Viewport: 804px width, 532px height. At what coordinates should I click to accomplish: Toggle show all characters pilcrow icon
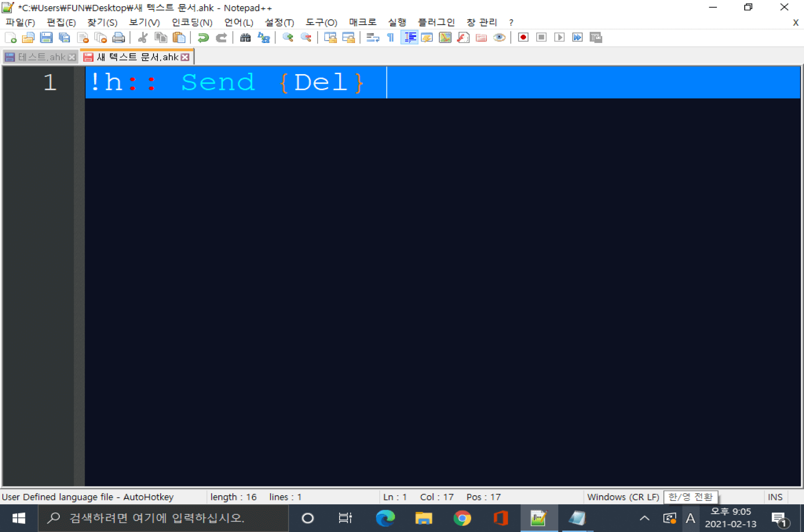391,38
